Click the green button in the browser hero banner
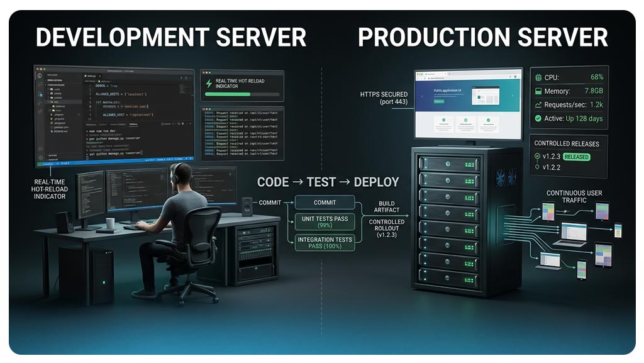Image resolution: width=644 pixels, height=363 pixels. pos(438,101)
